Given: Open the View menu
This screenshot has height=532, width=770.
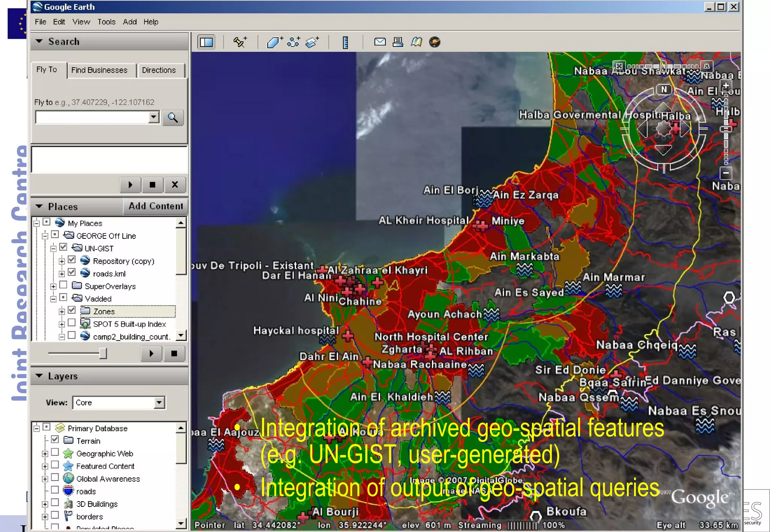Looking at the screenshot, I should [81, 22].
